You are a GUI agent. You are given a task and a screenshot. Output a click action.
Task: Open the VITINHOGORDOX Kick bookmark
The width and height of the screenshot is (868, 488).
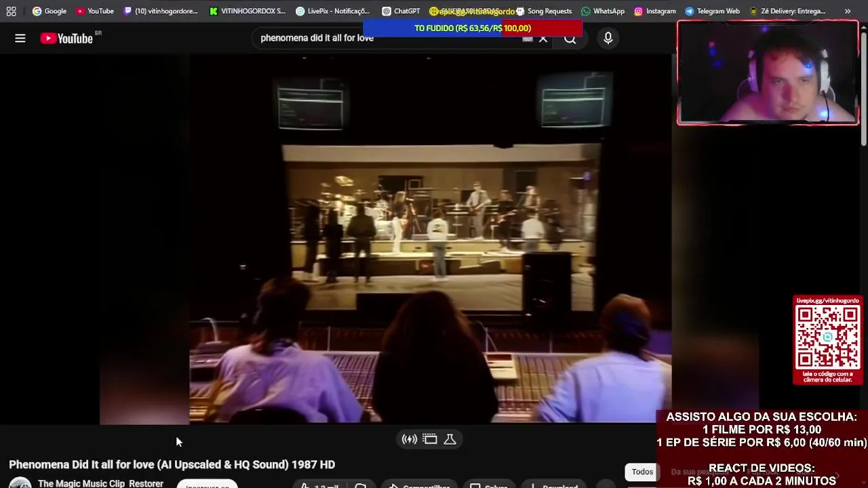click(x=248, y=11)
